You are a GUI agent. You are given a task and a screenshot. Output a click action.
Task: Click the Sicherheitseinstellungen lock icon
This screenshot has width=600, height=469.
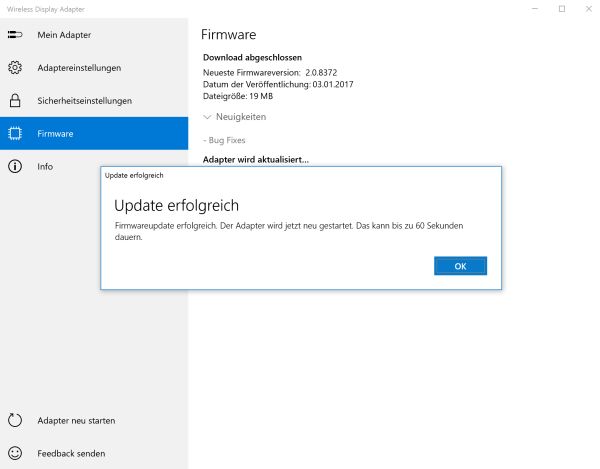15,101
